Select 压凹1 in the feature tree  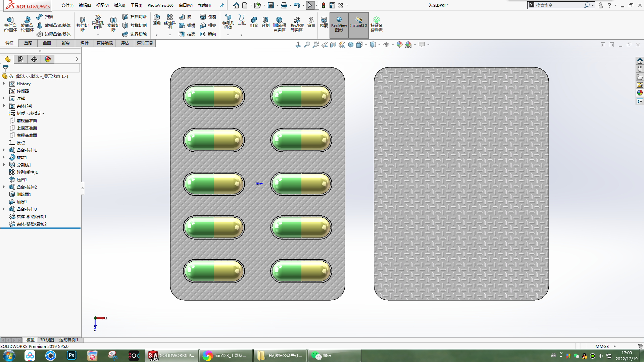pyautogui.click(x=22, y=179)
